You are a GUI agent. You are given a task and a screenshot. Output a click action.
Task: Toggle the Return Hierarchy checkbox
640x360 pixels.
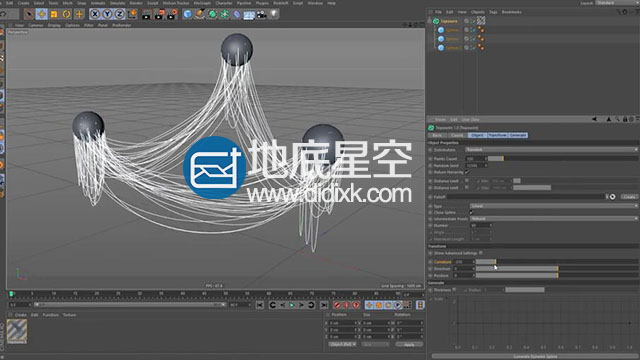pos(467,172)
